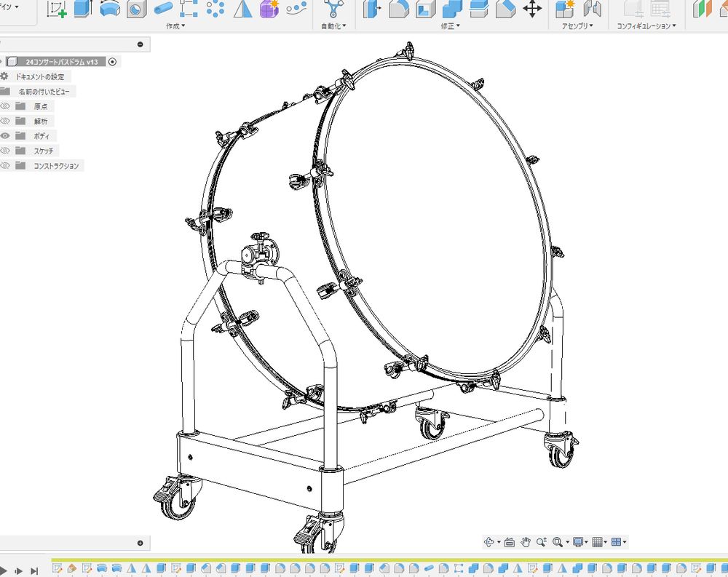The width and height of the screenshot is (728, 577).
Task: Select the construction plane feature in timeline
Action: click(72, 568)
